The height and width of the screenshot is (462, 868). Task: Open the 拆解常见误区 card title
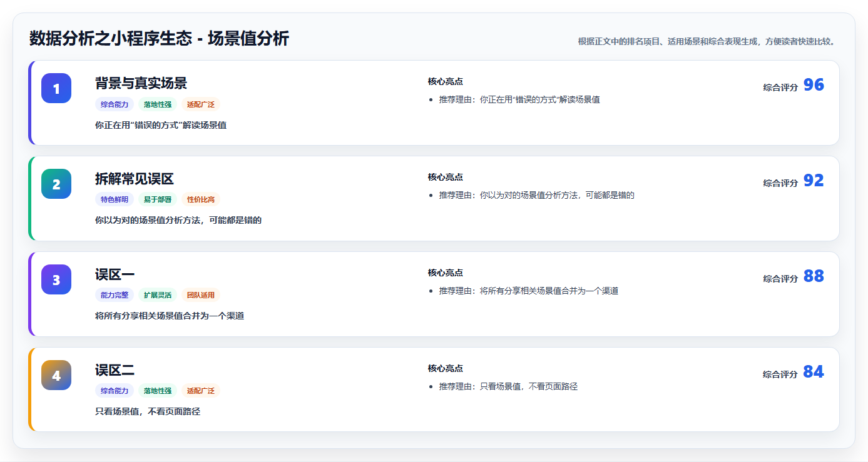[x=135, y=179]
